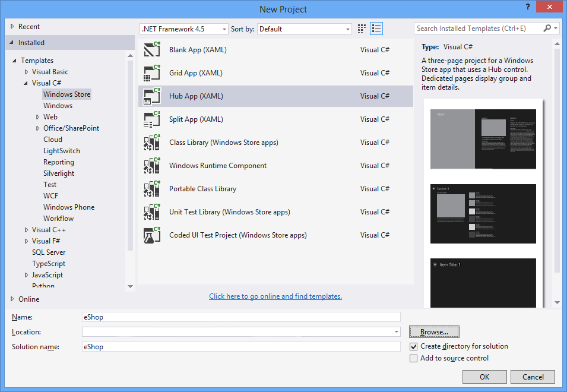Select the Blank App (XAML) template icon
The height and width of the screenshot is (392, 567).
pyautogui.click(x=152, y=50)
